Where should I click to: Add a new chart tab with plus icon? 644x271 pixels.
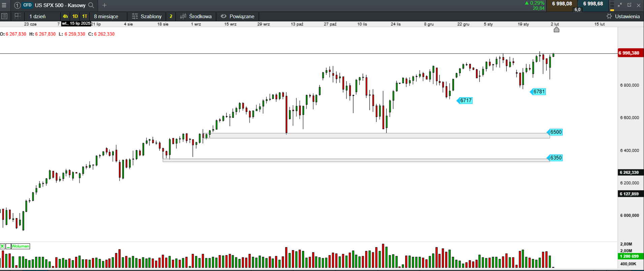(x=104, y=5)
